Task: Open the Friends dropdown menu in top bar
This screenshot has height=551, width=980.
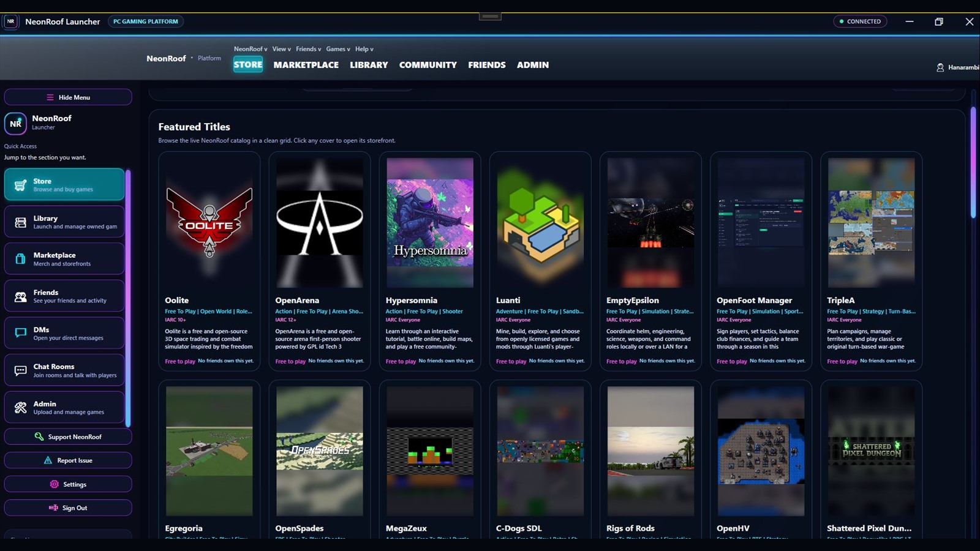Action: [309, 49]
